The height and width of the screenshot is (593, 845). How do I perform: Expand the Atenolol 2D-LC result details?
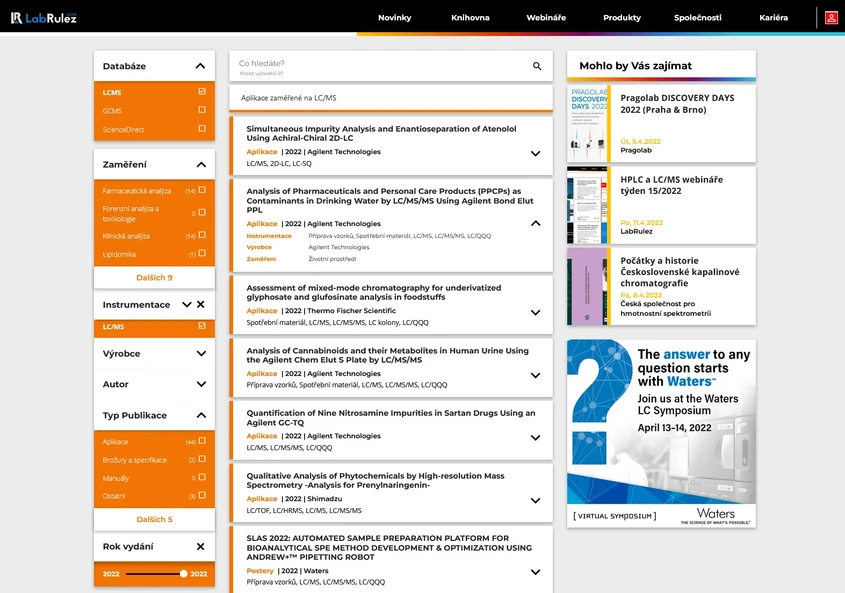[x=535, y=154]
